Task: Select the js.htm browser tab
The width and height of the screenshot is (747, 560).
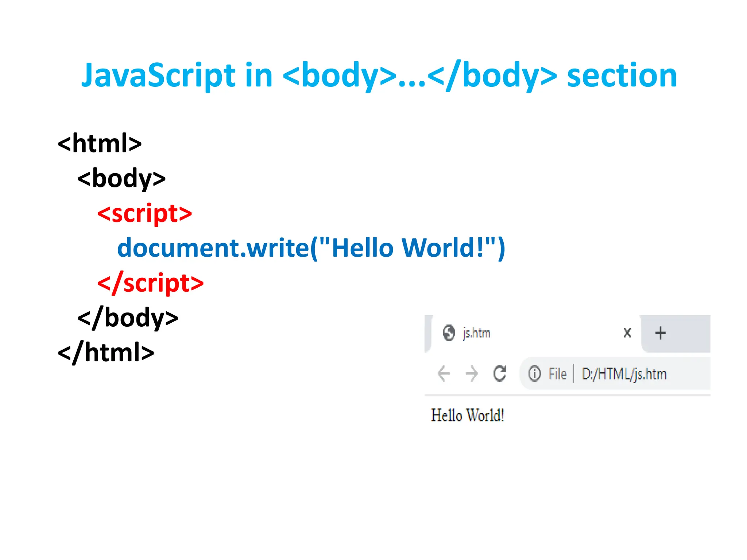Action: tap(536, 333)
